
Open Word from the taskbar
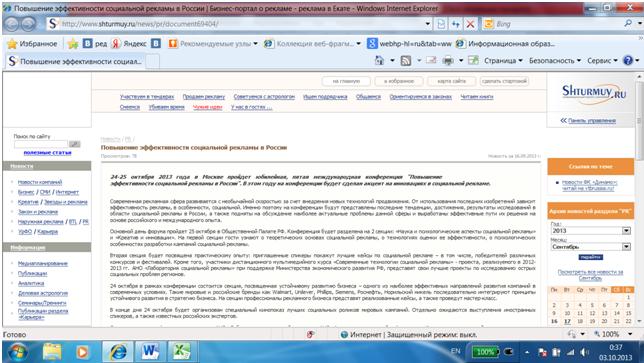150,352
